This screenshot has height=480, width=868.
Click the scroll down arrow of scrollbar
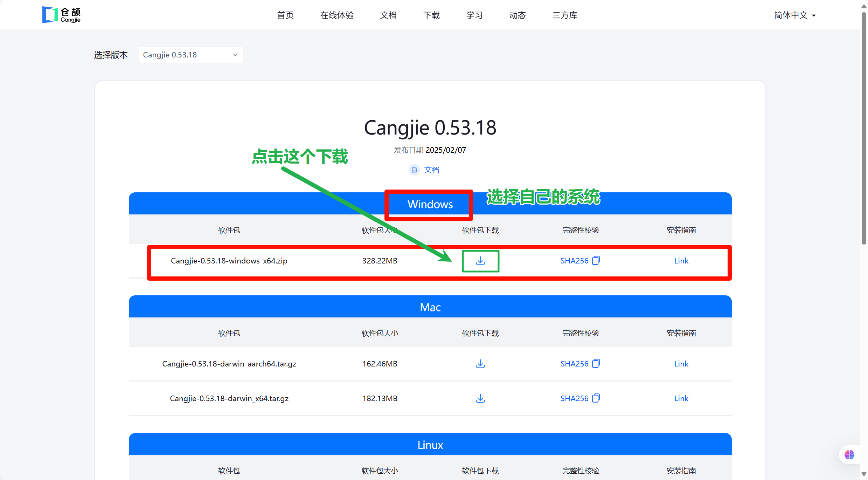(x=864, y=474)
